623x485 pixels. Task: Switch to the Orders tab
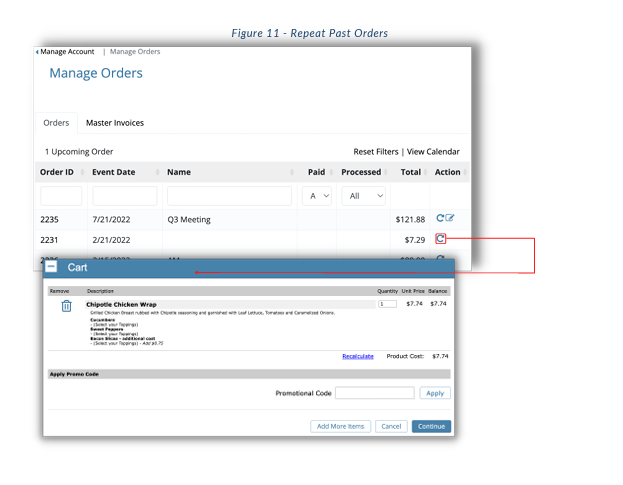coord(56,123)
